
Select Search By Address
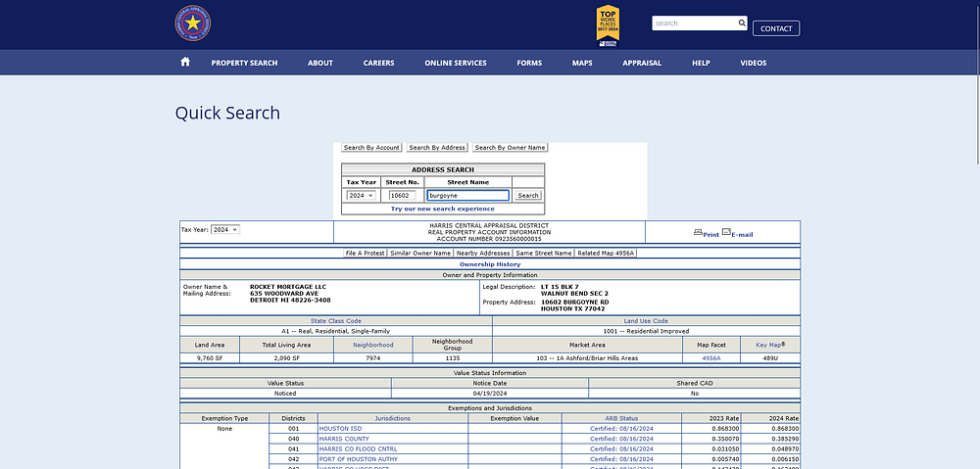click(436, 148)
